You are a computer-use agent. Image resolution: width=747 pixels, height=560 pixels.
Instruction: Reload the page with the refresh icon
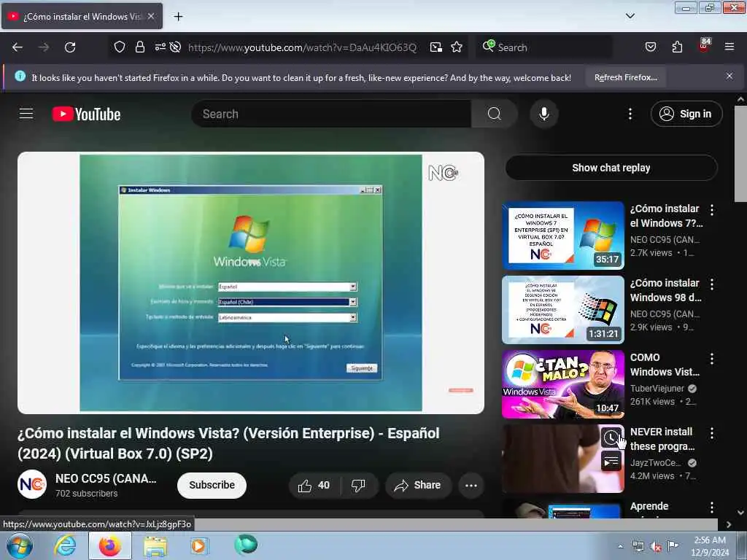(70, 47)
